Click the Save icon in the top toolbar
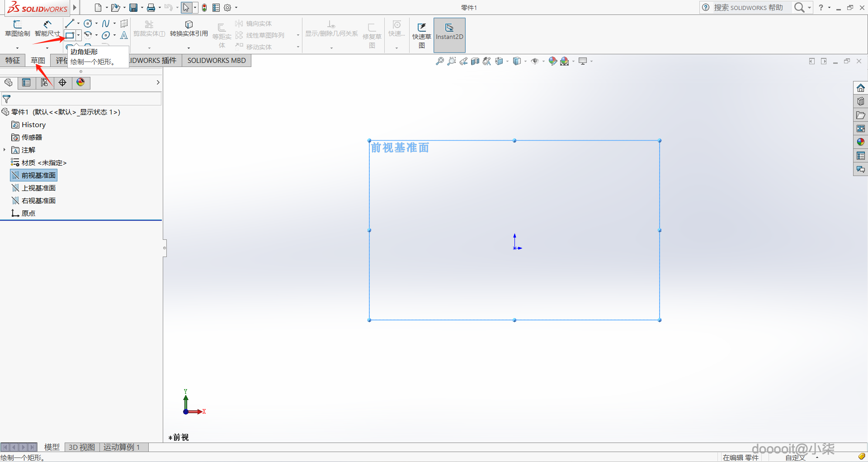Viewport: 868px width, 462px height. [x=133, y=8]
